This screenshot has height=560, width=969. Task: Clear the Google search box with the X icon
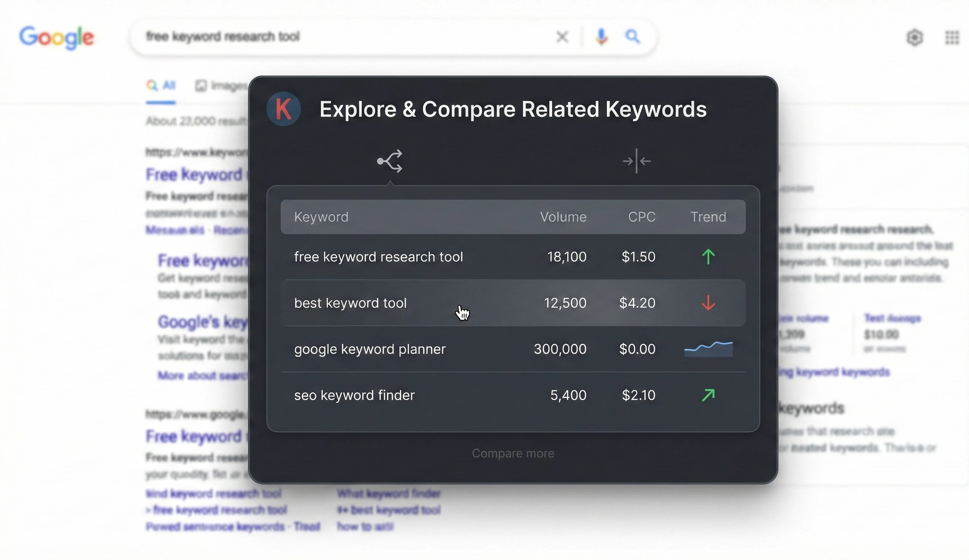[x=562, y=37]
